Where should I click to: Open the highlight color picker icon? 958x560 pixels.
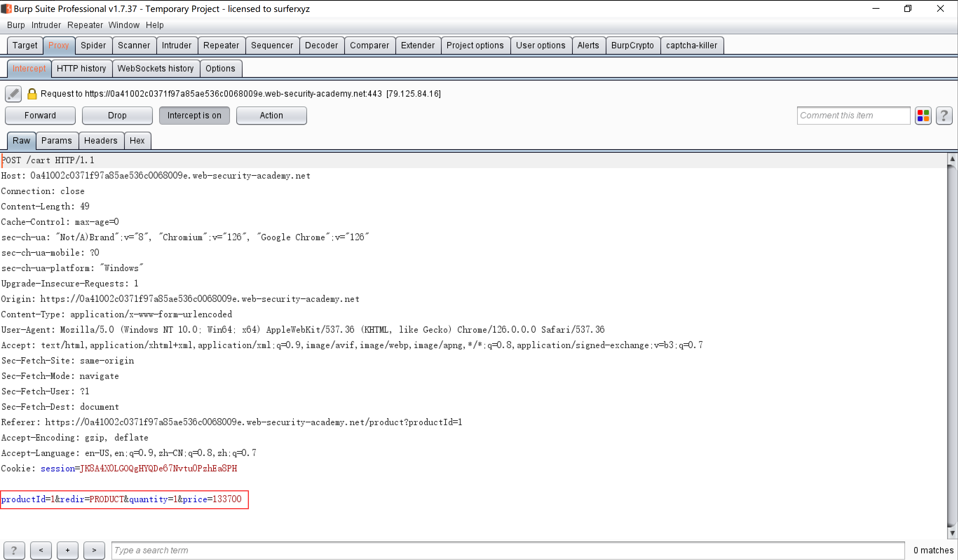click(x=923, y=116)
